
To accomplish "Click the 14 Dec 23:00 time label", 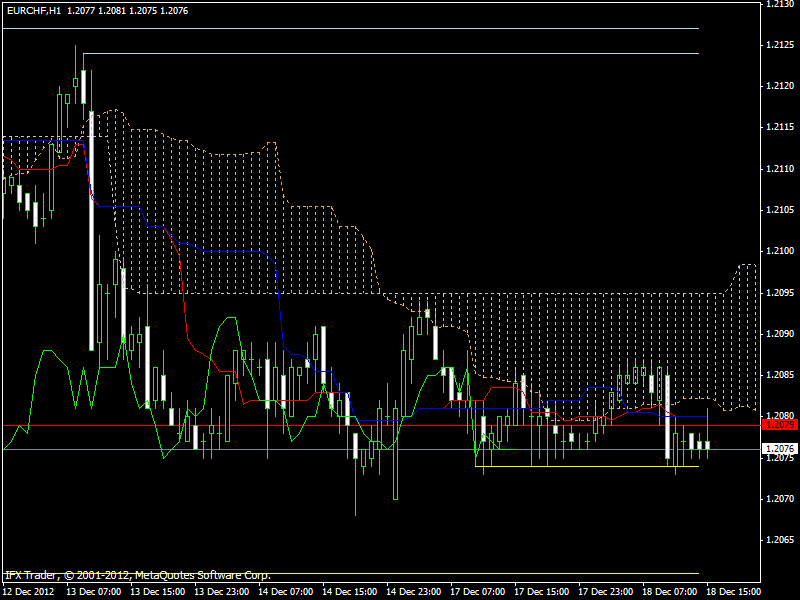I will coord(414,592).
